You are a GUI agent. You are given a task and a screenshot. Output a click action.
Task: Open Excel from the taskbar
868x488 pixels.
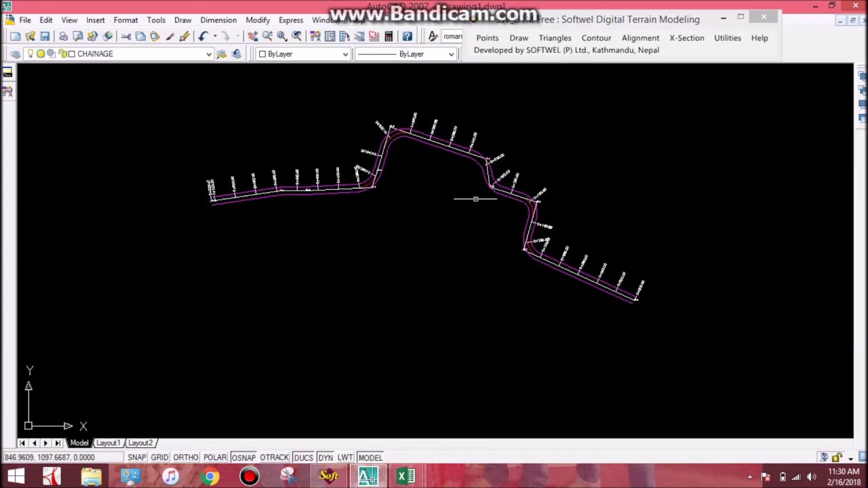pos(406,476)
